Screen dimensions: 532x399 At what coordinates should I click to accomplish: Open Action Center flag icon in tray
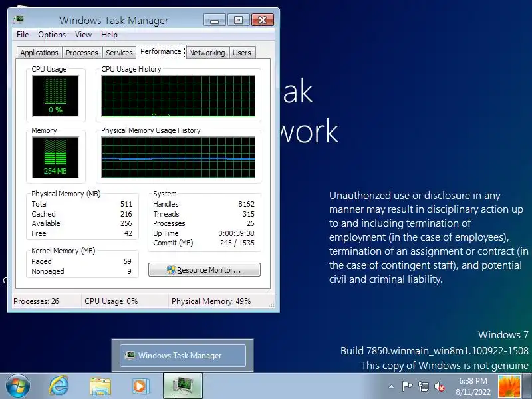coord(407,386)
